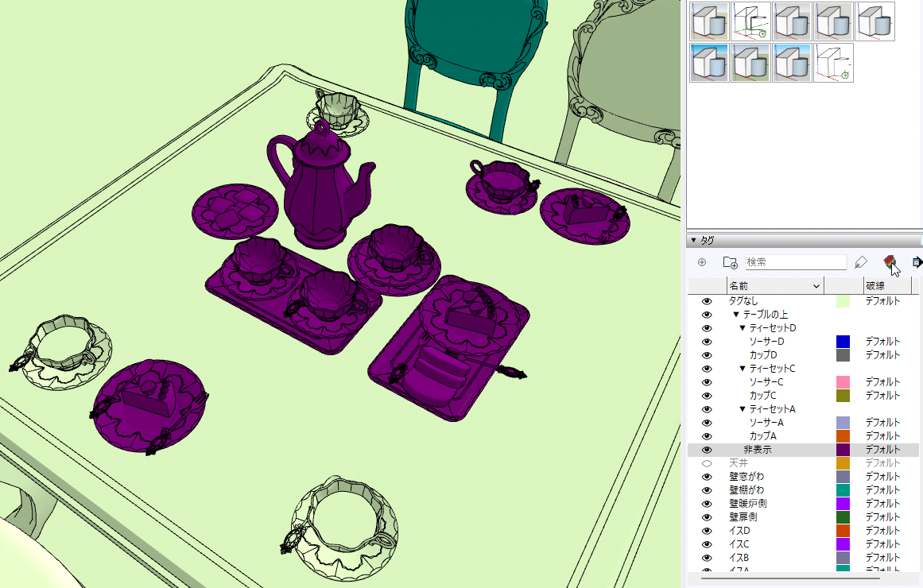Toggle visibility of ティーセットA folder
923x588 pixels.
coord(707,409)
